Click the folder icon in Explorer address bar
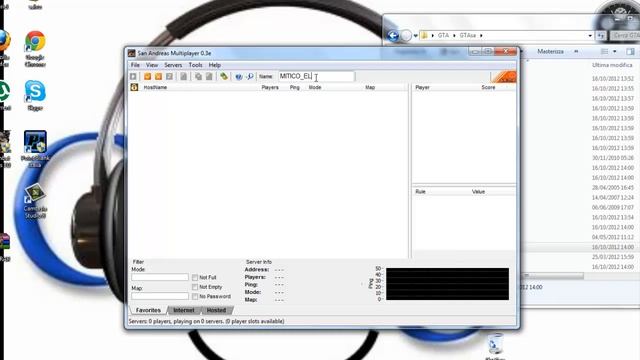The width and height of the screenshot is (640, 360). click(424, 36)
